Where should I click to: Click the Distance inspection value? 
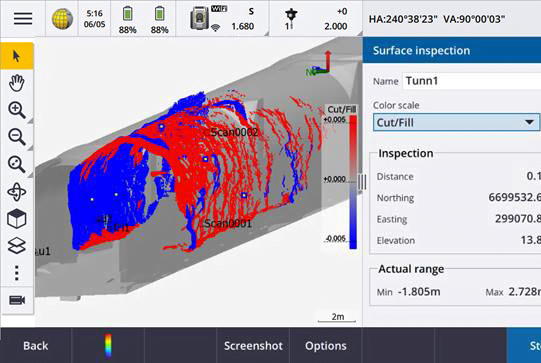pyautogui.click(x=533, y=176)
